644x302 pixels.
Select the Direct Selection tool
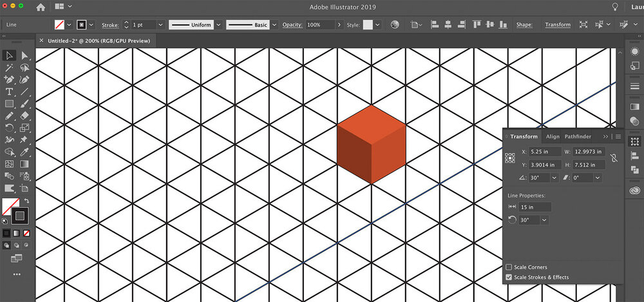(24, 55)
